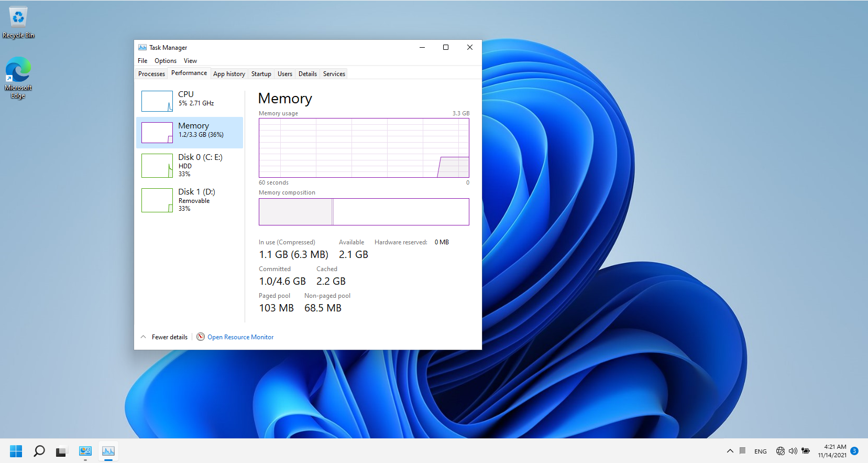Click the network globe tray icon
Screen dimensions: 868x463
[780, 451]
